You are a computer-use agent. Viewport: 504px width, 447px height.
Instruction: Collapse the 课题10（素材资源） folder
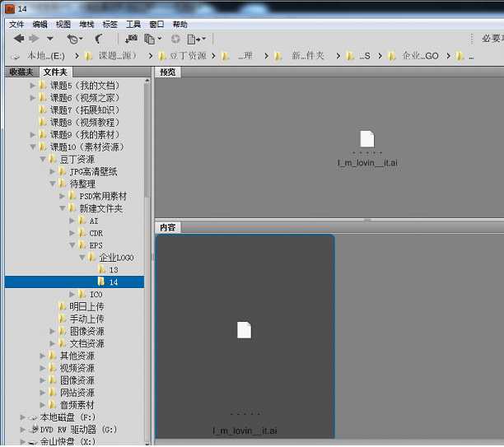pos(33,147)
